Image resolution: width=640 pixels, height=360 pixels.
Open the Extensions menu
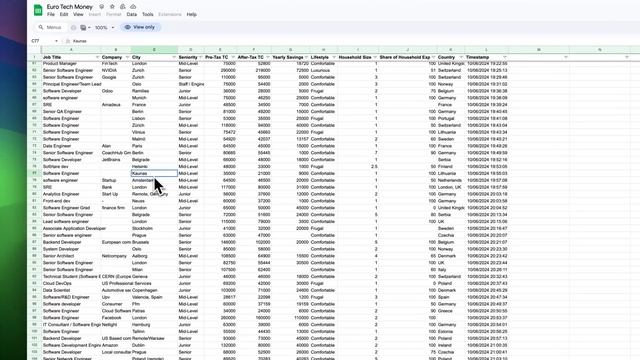pos(170,14)
